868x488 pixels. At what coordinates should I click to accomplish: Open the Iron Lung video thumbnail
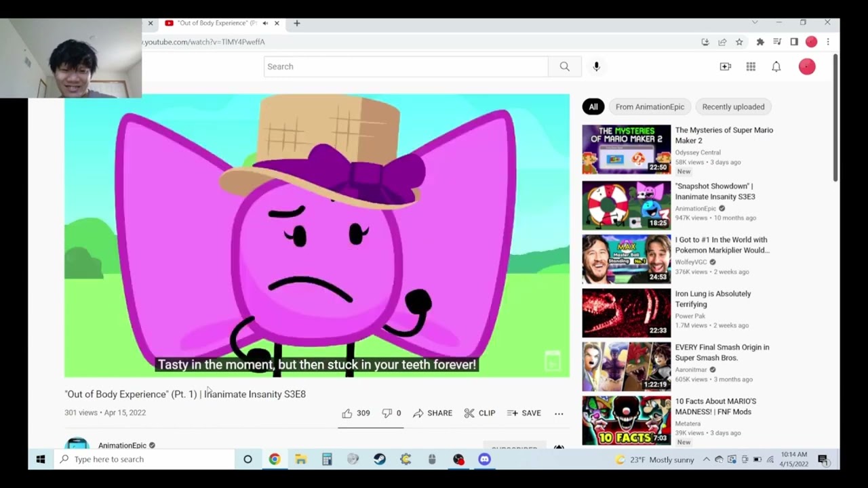[626, 312]
